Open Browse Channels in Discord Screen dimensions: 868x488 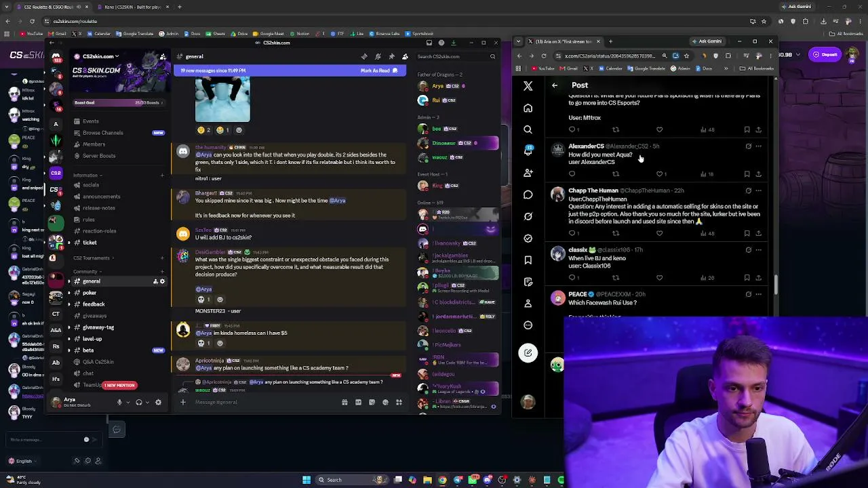pyautogui.click(x=102, y=133)
